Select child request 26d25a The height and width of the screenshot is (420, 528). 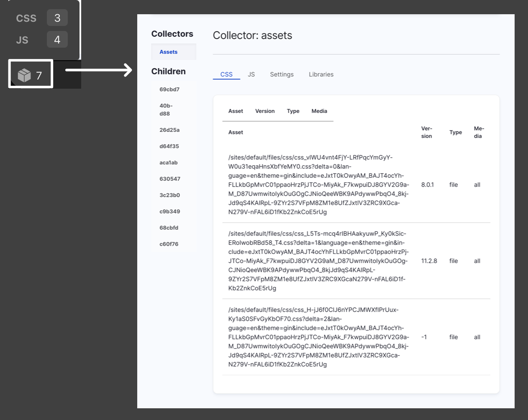[169, 130]
